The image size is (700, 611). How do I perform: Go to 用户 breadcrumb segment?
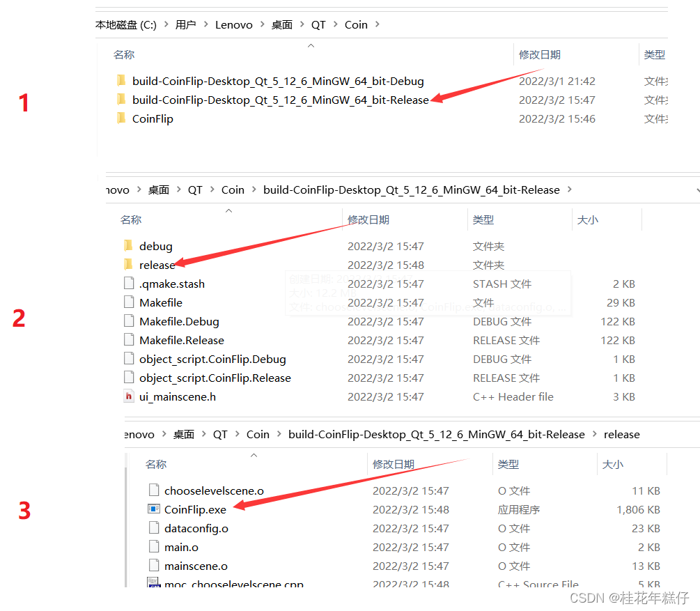click(x=186, y=25)
